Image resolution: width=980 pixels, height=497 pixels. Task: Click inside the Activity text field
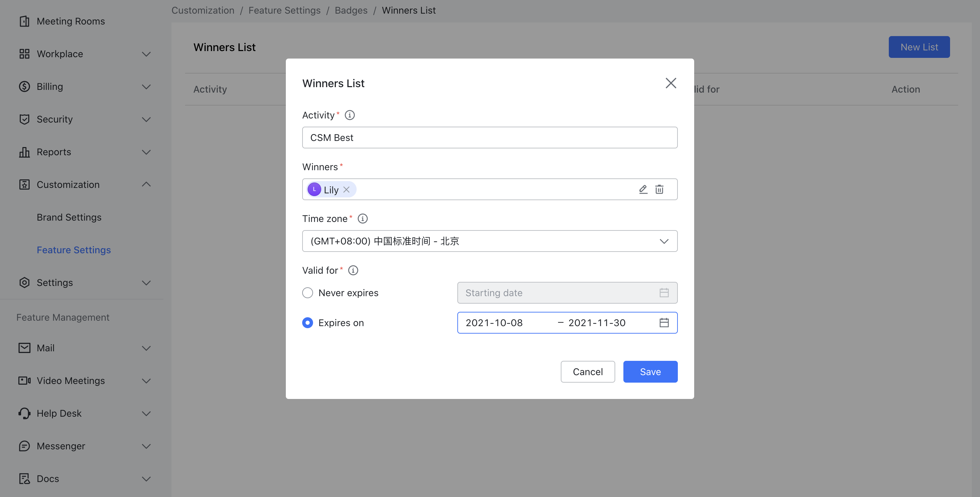(489, 138)
